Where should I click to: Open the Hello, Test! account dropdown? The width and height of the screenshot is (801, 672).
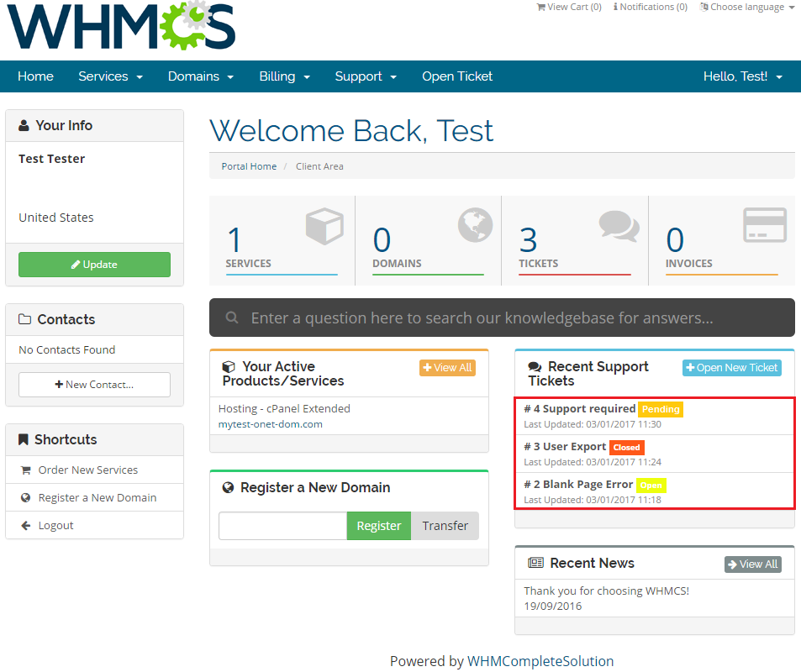[743, 76]
